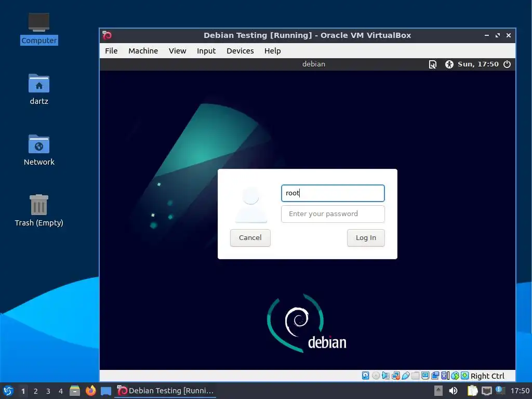Click the VirtualBox window title bar icon
Image resolution: width=532 pixels, height=399 pixels.
click(107, 35)
